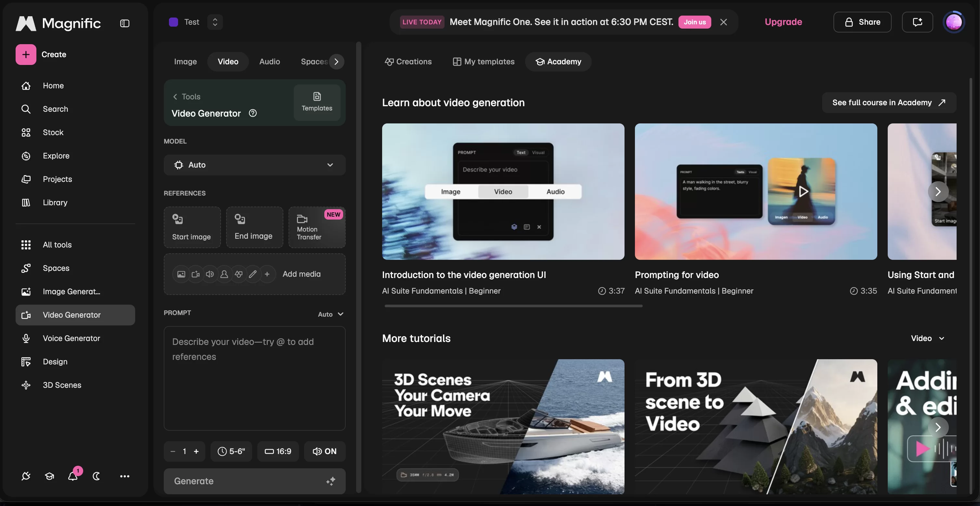Open the My templates tab
Screen dimensions: 980x506
(x=484, y=62)
